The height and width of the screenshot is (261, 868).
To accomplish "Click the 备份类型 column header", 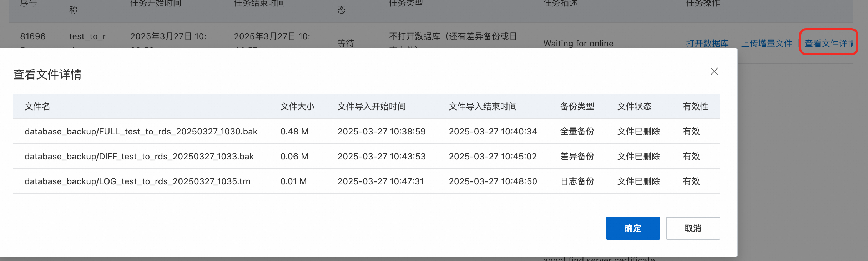I will click(577, 107).
